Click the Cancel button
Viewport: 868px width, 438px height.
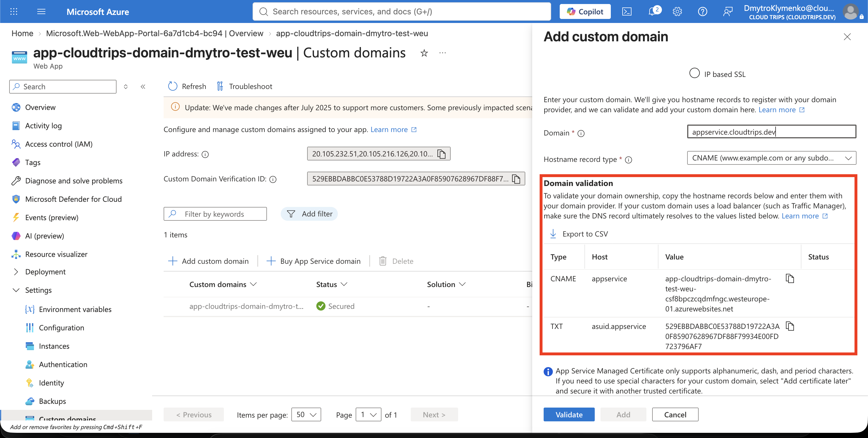[675, 415]
